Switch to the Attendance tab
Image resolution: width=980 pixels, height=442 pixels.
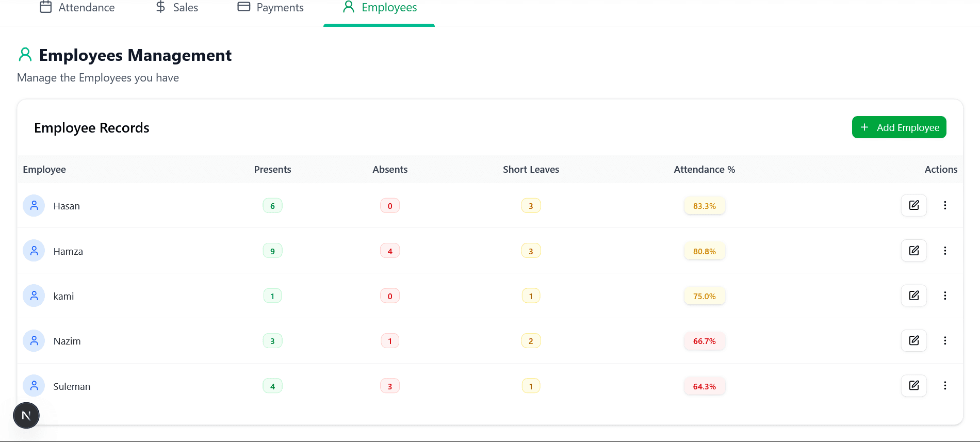(x=77, y=7)
